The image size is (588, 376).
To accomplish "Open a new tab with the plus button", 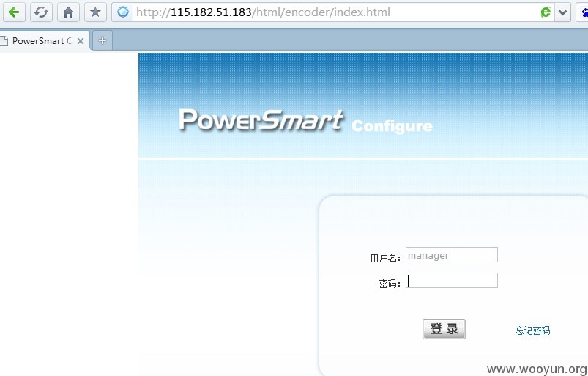I will point(103,40).
